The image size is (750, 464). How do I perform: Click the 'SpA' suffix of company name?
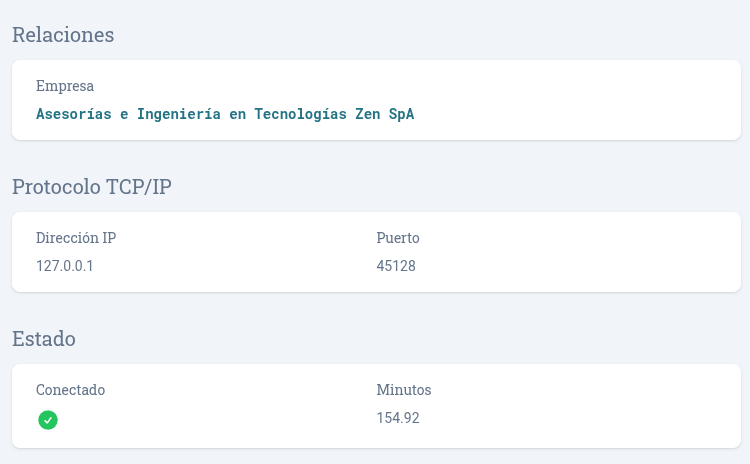(401, 114)
